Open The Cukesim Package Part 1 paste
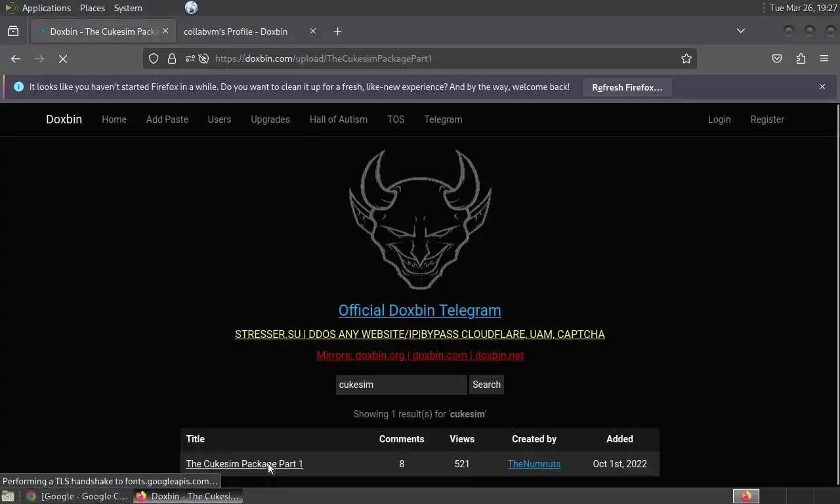 244,464
